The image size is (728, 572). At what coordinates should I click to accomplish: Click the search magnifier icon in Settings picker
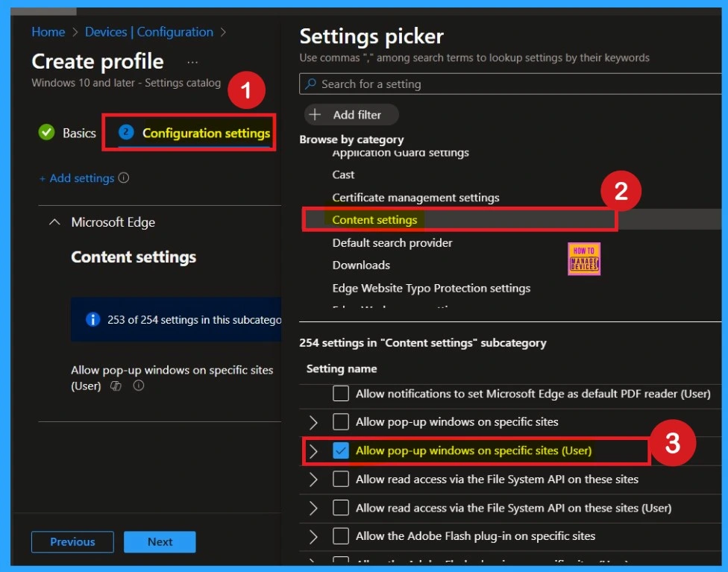pos(311,84)
